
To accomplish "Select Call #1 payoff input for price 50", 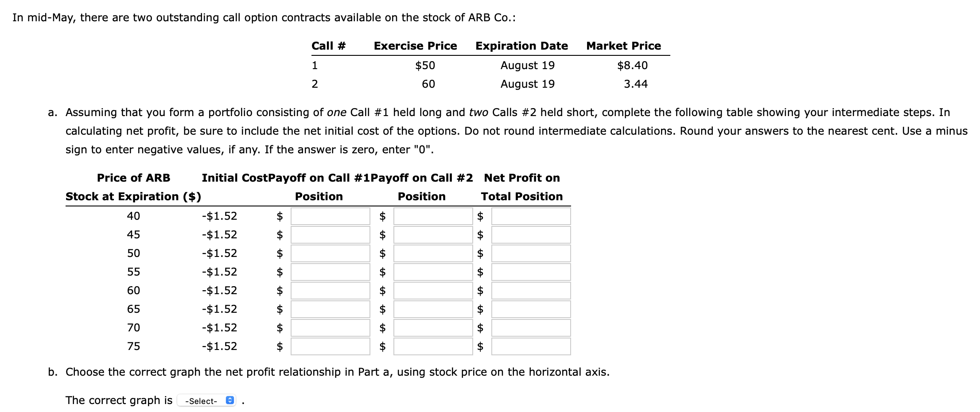I will [x=330, y=253].
